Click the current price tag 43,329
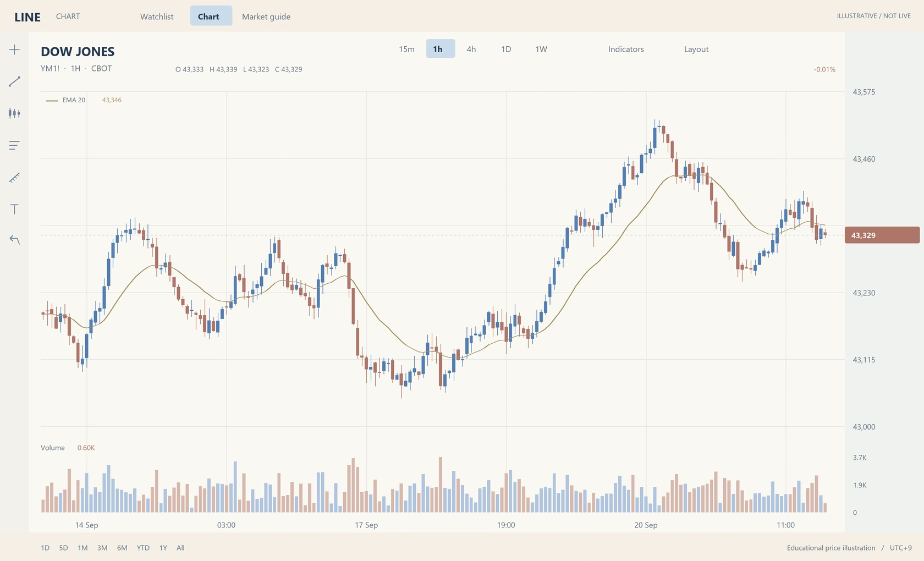 tap(882, 235)
